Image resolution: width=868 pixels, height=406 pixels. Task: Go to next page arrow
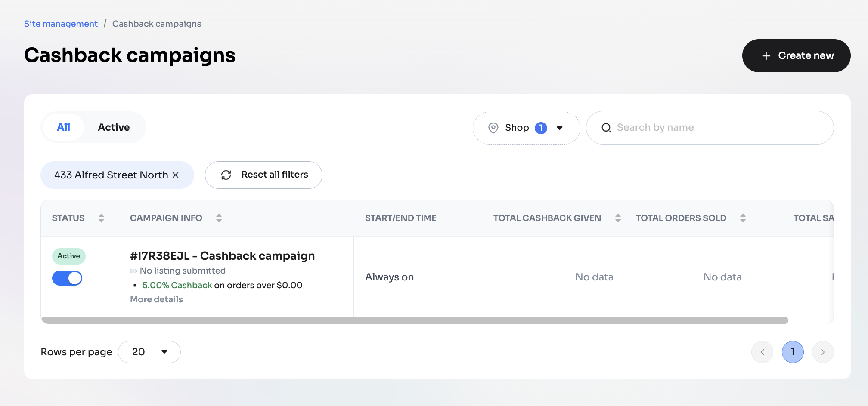822,352
